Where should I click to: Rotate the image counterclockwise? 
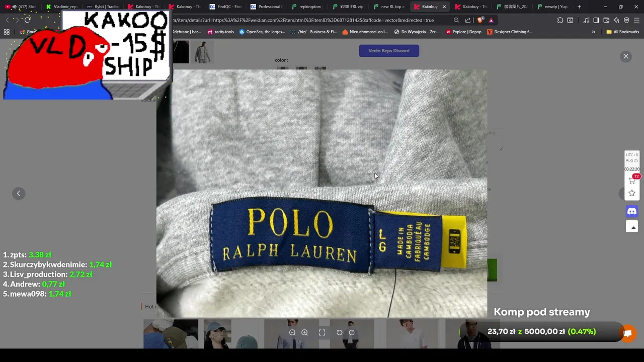click(340, 332)
